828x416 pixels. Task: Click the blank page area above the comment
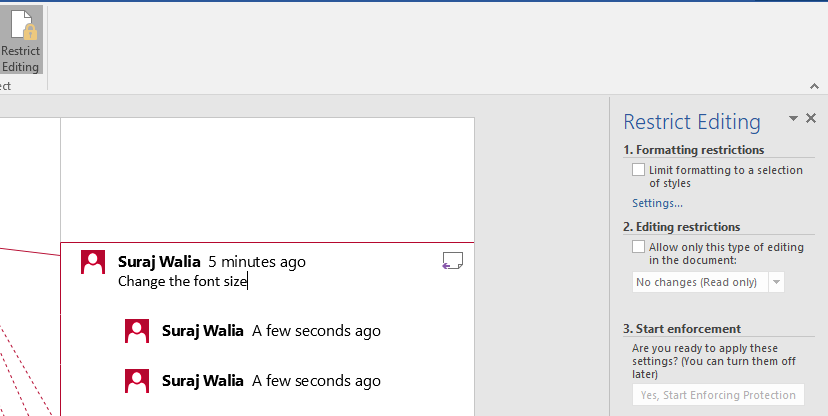267,180
